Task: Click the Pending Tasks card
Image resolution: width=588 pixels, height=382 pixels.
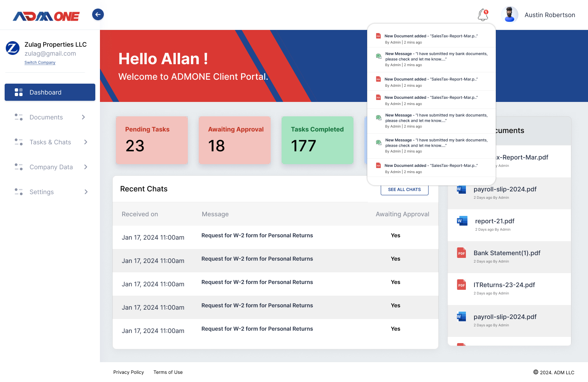Action: coord(152,140)
